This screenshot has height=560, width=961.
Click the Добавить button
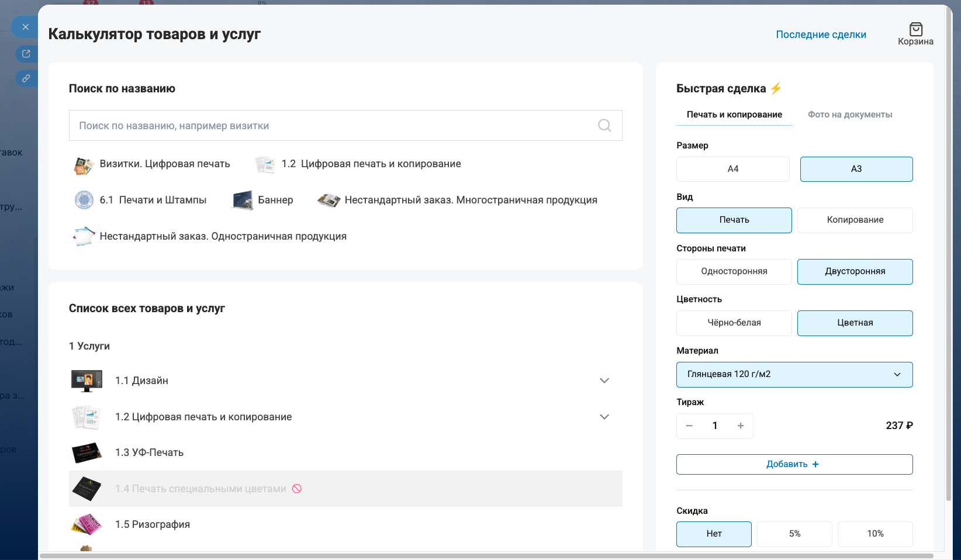794,464
